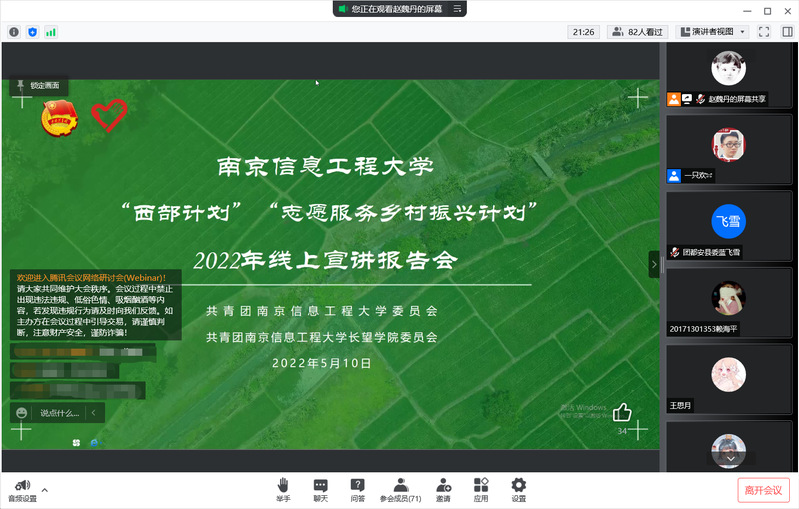The height and width of the screenshot is (509, 799).
Task: Toggle raise hand (举手)
Action: (x=283, y=489)
